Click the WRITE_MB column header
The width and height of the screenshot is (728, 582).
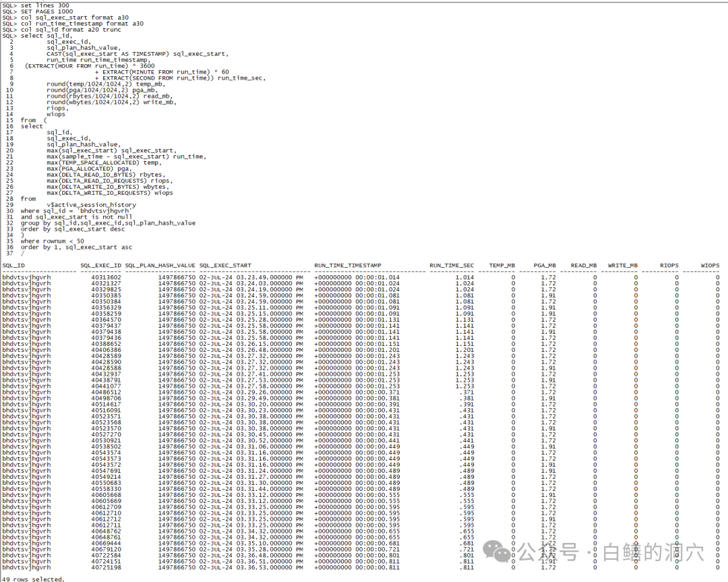pos(622,266)
